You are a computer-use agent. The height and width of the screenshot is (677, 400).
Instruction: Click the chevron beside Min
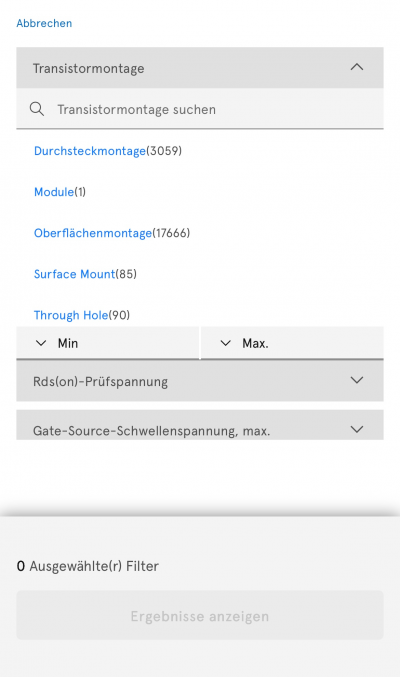click(41, 343)
